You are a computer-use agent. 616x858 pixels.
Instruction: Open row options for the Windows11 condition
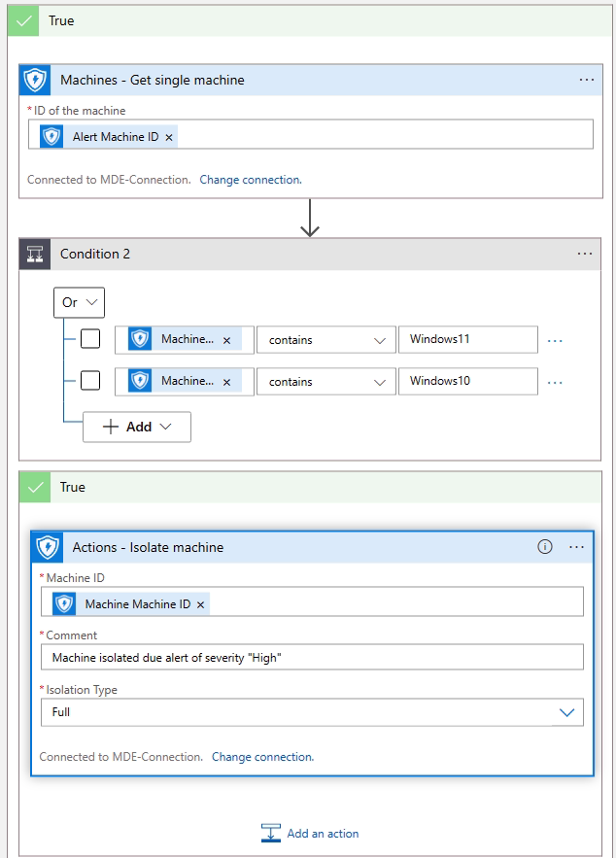point(555,340)
